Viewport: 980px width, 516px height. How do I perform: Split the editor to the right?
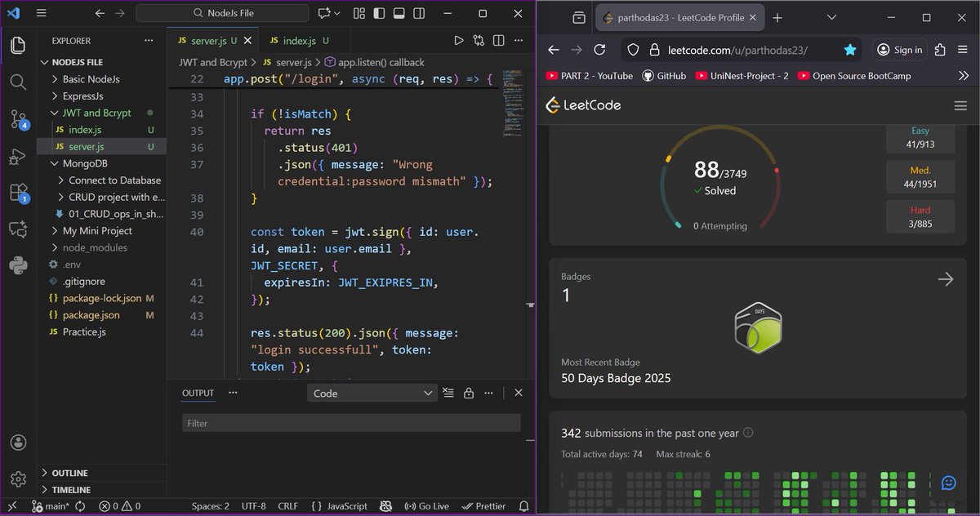(x=499, y=39)
